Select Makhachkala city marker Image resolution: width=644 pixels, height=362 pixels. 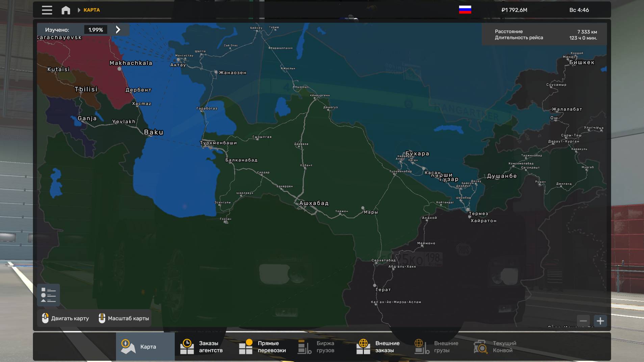[x=119, y=69]
